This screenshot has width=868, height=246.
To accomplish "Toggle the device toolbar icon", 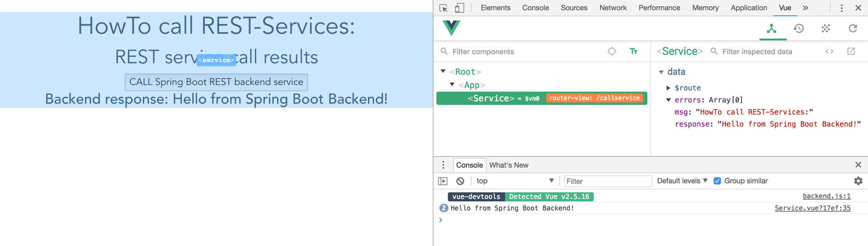I will (459, 8).
